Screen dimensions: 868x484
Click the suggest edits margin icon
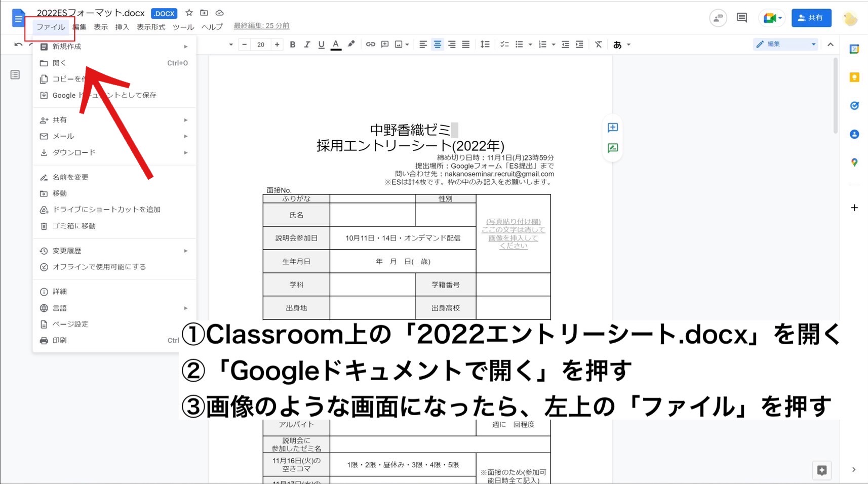click(x=613, y=148)
